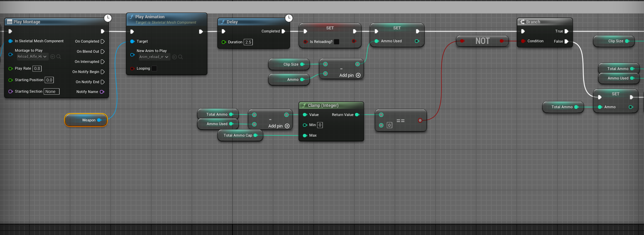Add a pin to the Total Ammo subtract node
The image size is (644, 235).
pos(287,126)
